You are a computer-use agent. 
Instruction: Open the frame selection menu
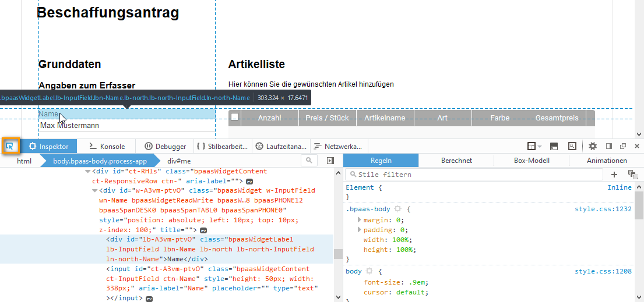coord(534,146)
